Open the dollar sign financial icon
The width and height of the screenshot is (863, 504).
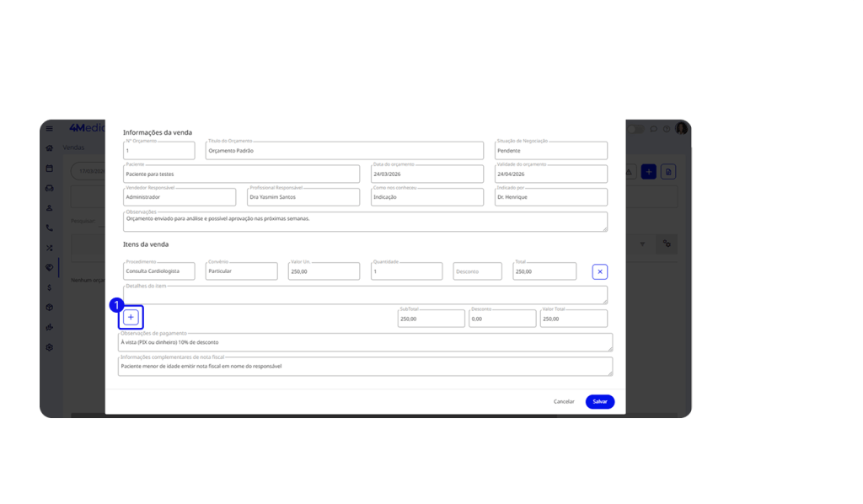click(50, 287)
